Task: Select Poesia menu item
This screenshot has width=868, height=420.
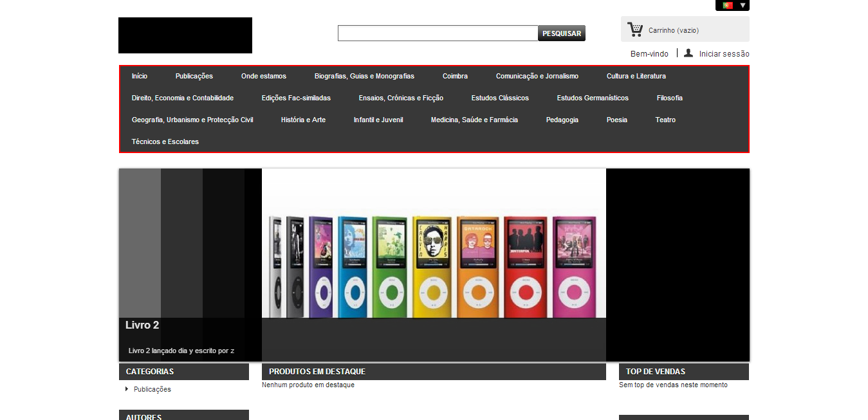Action: point(617,120)
